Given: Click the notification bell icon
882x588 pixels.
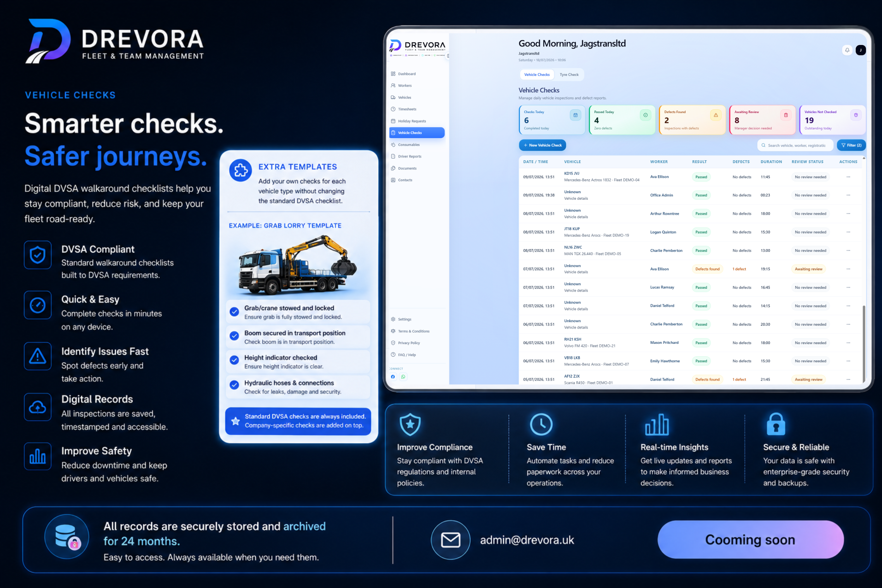Looking at the screenshot, I should pos(847,50).
